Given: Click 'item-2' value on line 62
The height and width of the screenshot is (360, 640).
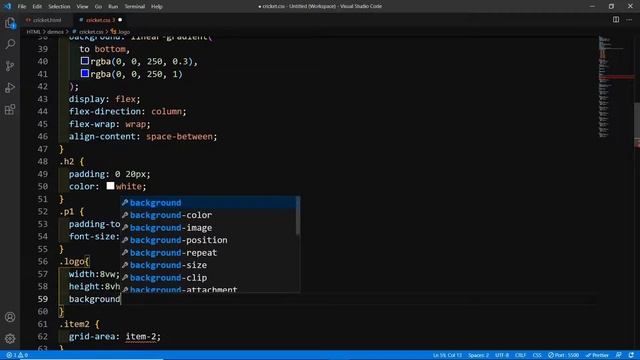Looking at the screenshot, I should (141, 337).
